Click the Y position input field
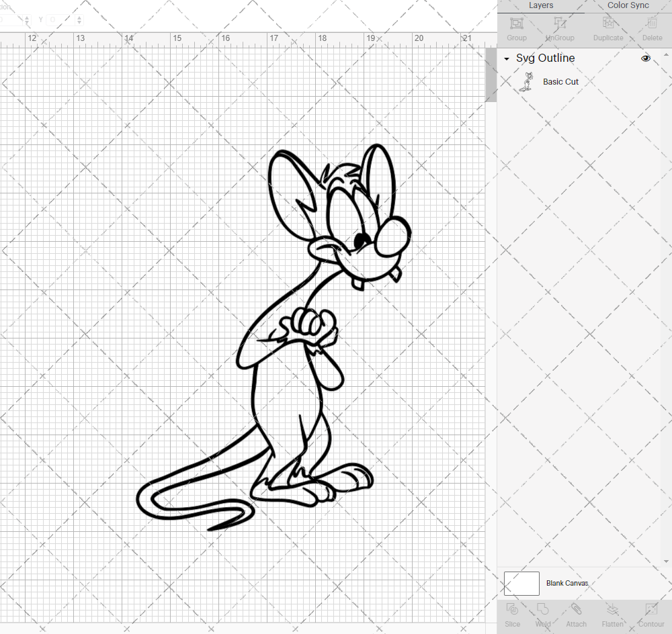 tap(61, 20)
